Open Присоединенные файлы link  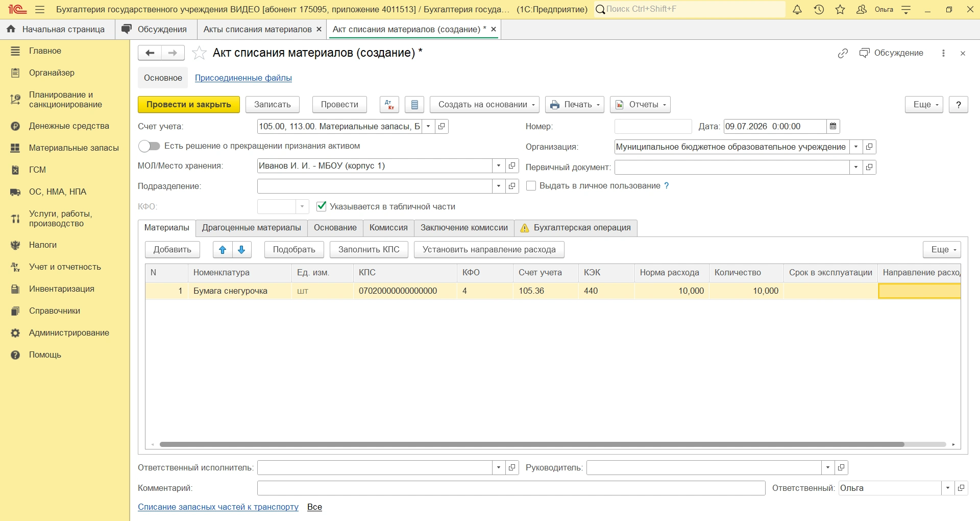pos(243,78)
